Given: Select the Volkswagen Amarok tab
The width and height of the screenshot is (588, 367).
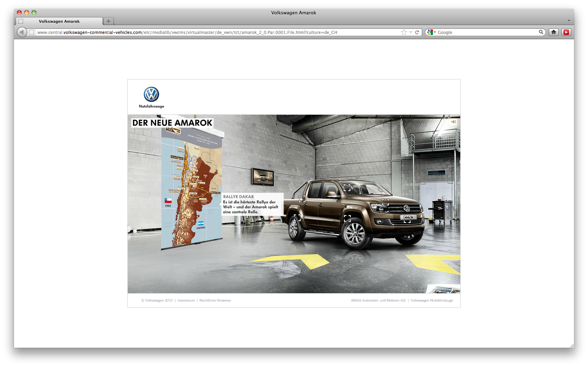Looking at the screenshot, I should click(59, 21).
